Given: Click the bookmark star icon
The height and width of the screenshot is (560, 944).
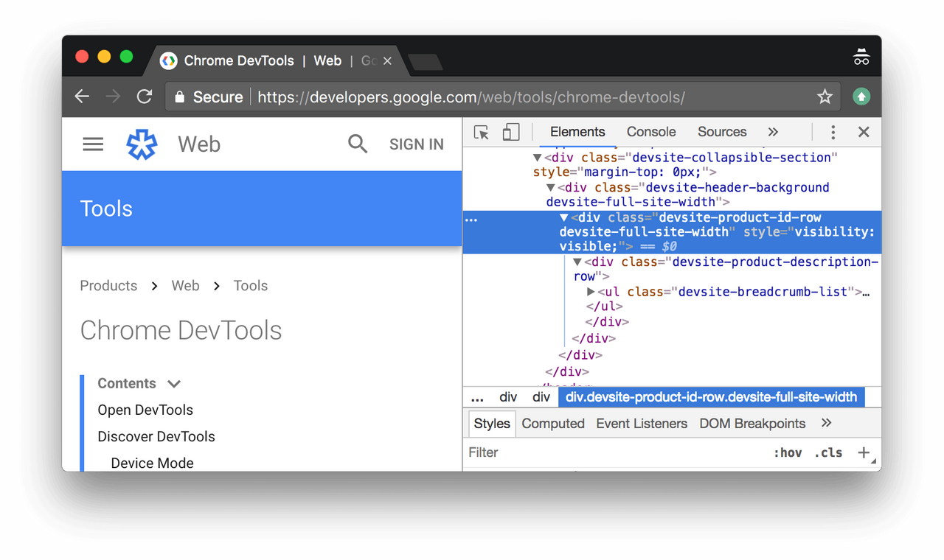Looking at the screenshot, I should [825, 97].
